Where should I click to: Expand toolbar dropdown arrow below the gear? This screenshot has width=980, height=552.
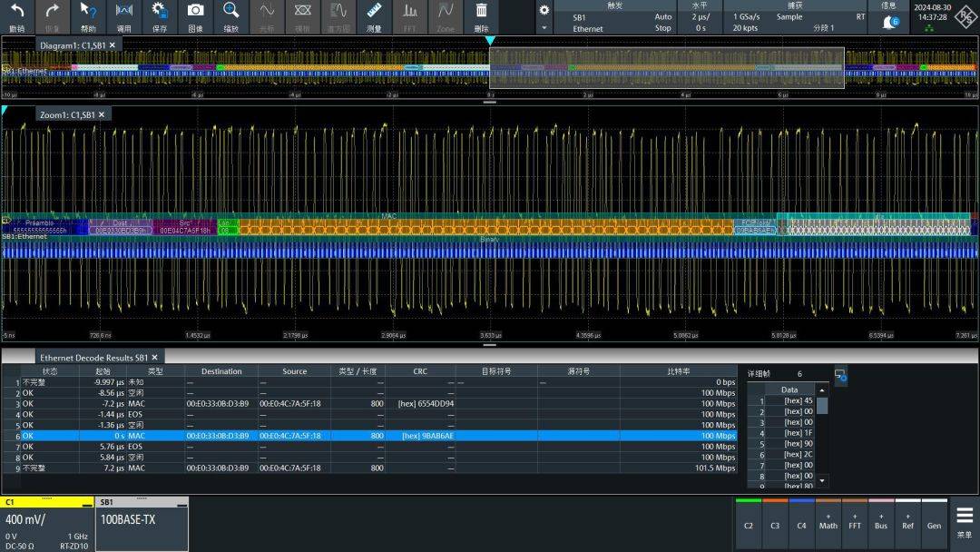544,28
